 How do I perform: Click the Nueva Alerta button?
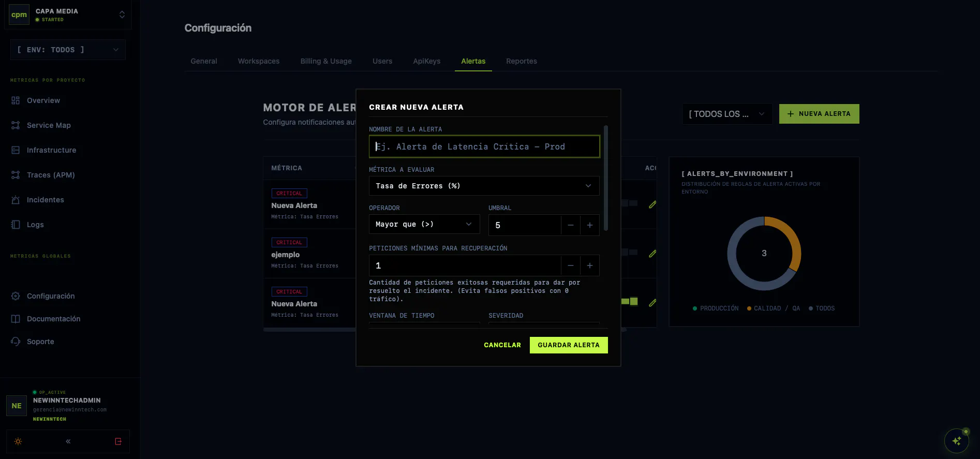(819, 114)
